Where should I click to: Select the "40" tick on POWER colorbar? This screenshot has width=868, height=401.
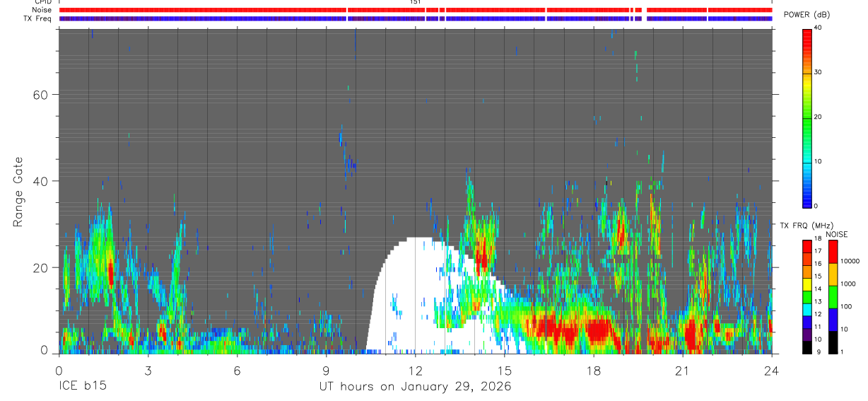point(818,28)
